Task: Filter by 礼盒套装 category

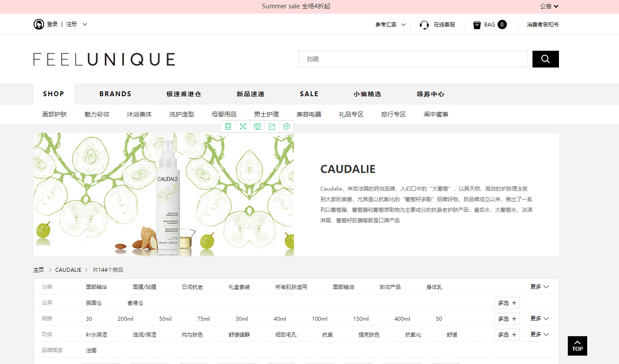Action: (x=239, y=287)
